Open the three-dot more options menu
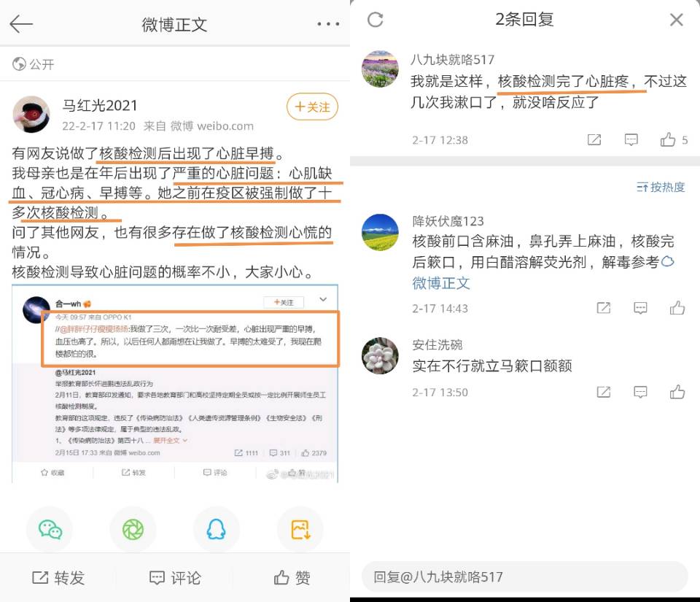Viewport: 700px width, 602px height. point(328,24)
